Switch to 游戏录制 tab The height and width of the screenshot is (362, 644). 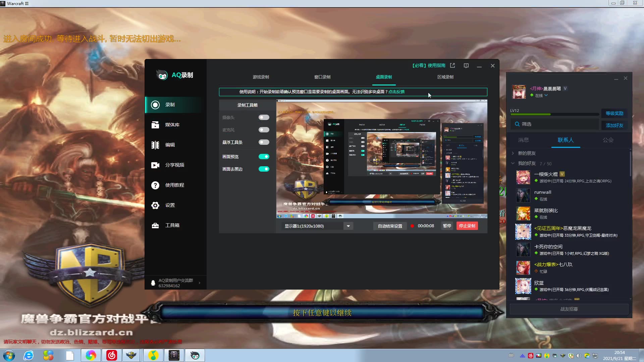click(261, 77)
